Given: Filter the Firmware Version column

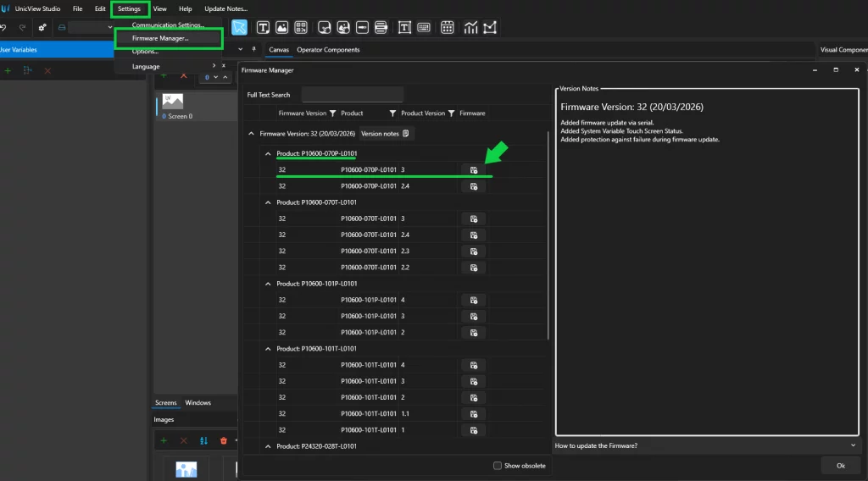Looking at the screenshot, I should (332, 113).
